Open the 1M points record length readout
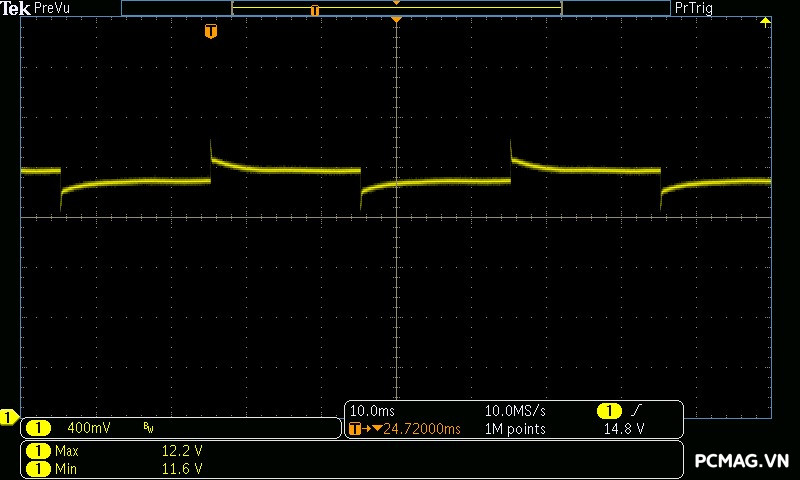Viewport: 800px width, 480px height. [x=515, y=429]
